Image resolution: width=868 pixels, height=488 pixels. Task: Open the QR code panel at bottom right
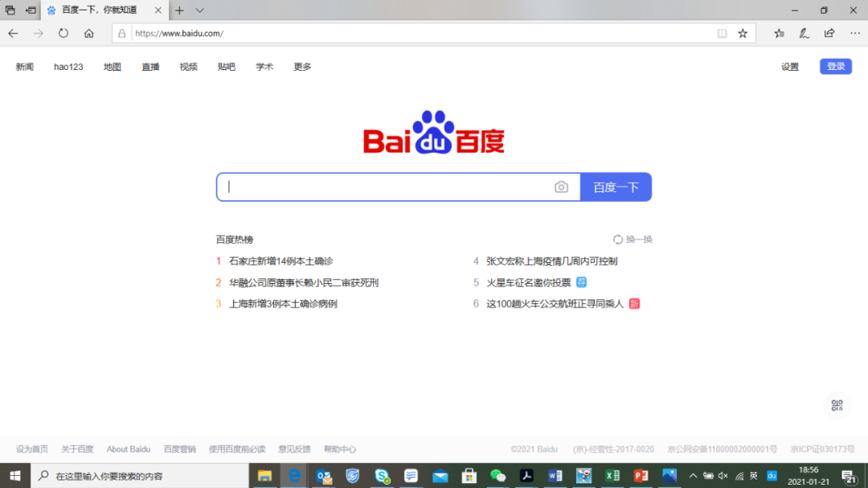pyautogui.click(x=837, y=406)
